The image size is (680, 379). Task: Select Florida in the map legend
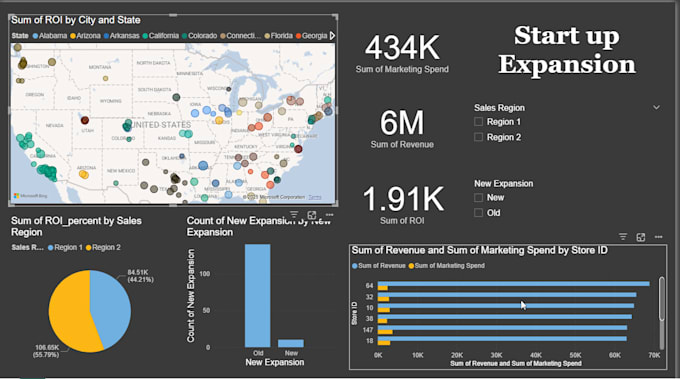pyautogui.click(x=278, y=36)
